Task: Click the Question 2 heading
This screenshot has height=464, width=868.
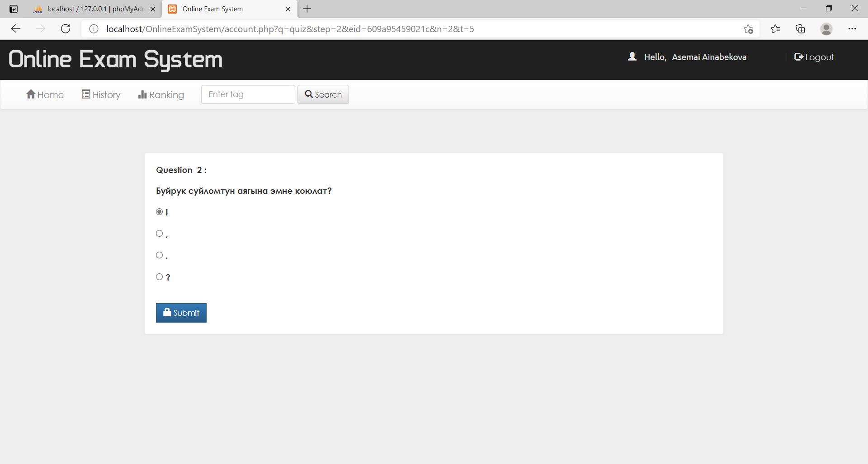Action: point(181,170)
